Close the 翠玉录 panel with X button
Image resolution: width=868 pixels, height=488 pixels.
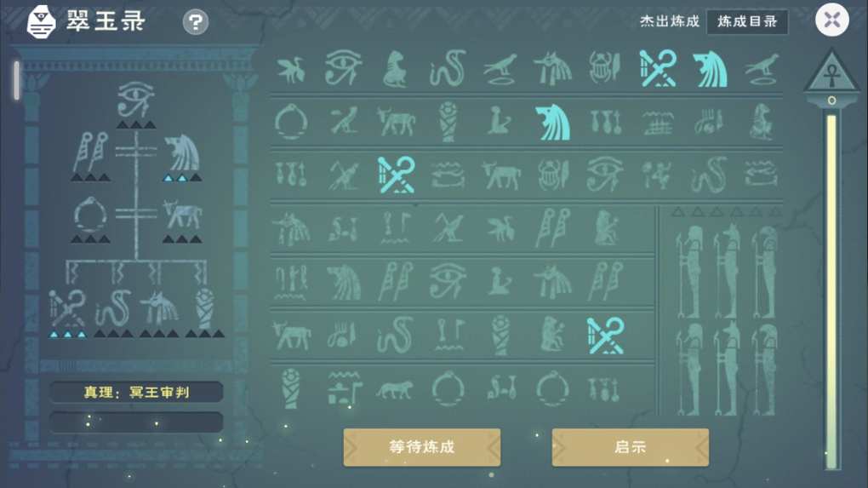832,20
